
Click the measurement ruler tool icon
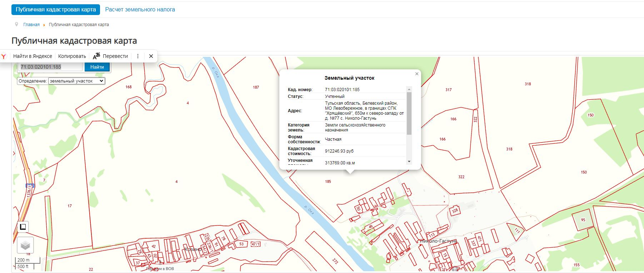23,227
